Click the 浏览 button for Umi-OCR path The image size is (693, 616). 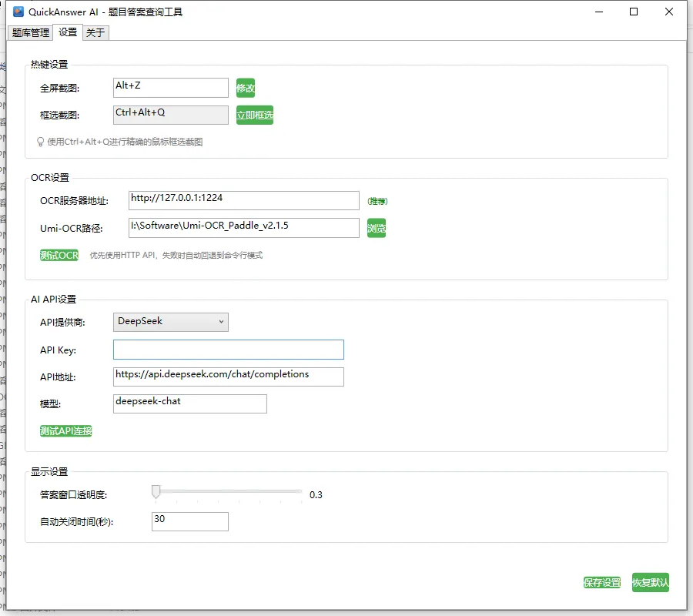click(376, 228)
